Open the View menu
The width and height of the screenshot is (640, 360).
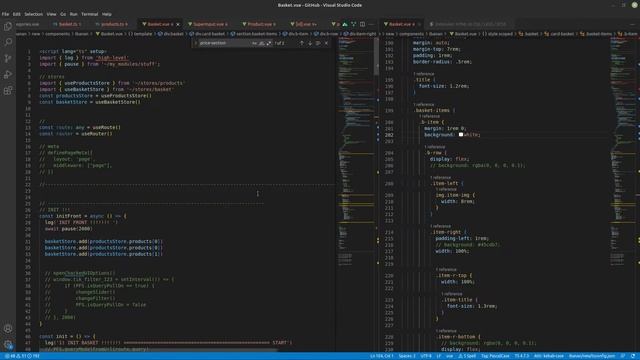[x=51, y=14]
